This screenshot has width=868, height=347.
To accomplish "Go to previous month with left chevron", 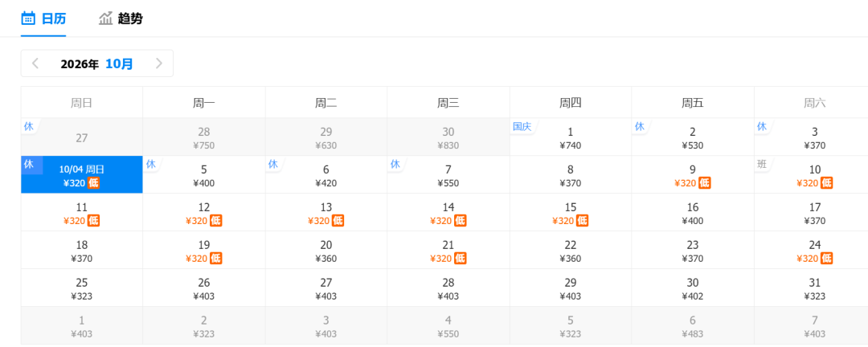I will [x=35, y=63].
